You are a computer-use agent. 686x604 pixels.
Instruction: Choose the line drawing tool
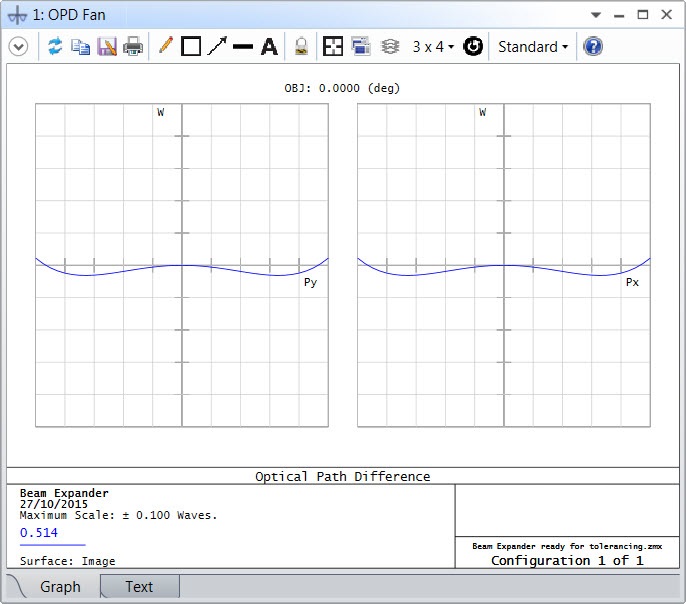tap(243, 46)
